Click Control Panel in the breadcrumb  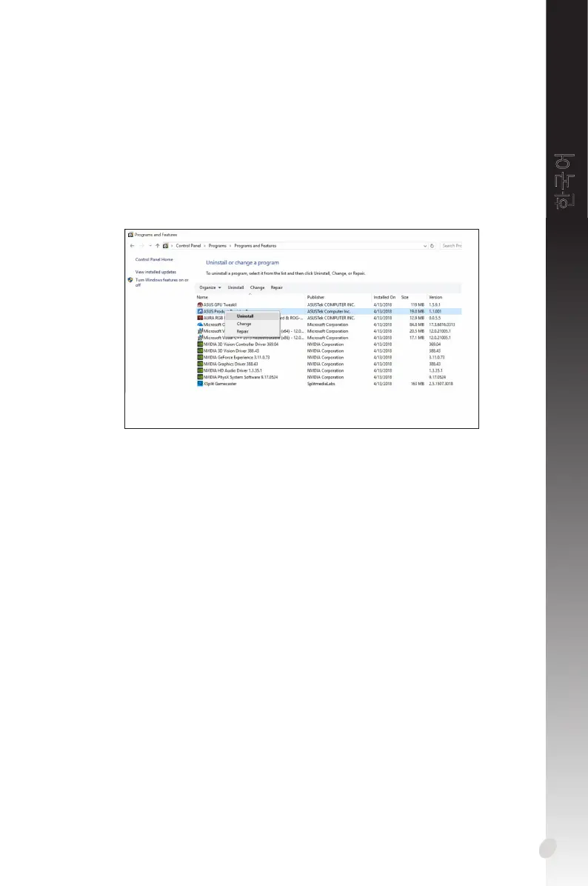[x=188, y=246]
